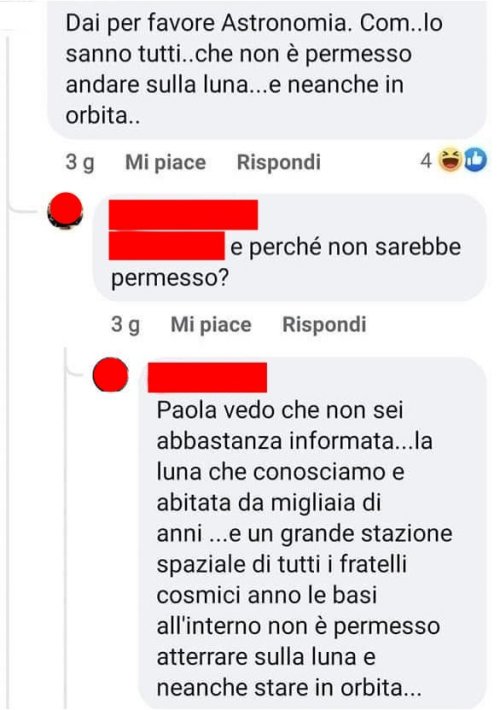Viewport: 500px width, 710px height.
Task: Open redacted author name above 'Paola vedo'
Action: 207,377
